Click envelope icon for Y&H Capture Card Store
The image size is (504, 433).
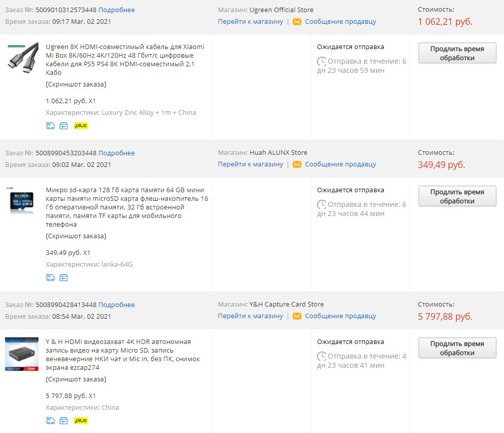tap(297, 316)
